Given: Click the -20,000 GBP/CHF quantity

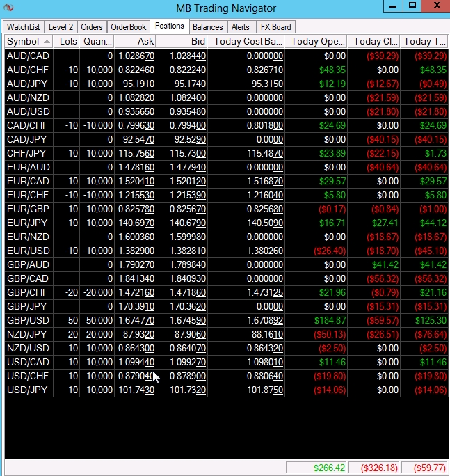Looking at the screenshot, I should click(97, 293).
